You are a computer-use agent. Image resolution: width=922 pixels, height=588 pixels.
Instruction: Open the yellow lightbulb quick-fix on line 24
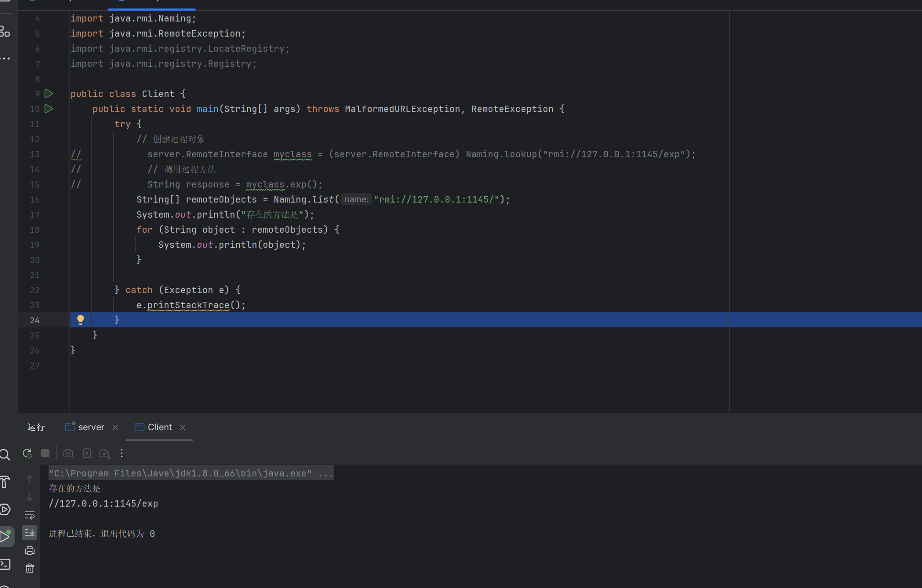click(81, 320)
